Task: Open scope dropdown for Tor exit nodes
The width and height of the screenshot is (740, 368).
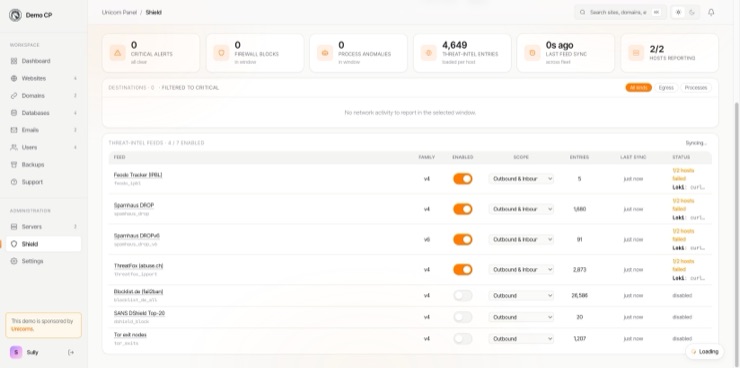Action: click(x=521, y=339)
